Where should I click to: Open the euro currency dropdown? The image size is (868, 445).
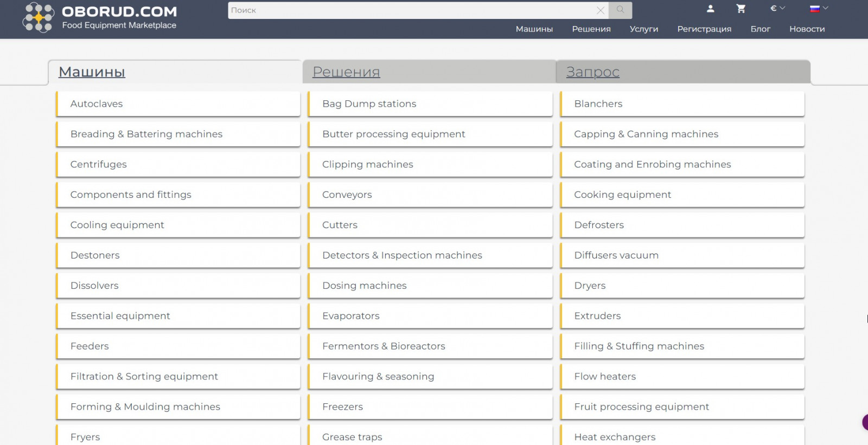[x=777, y=8]
